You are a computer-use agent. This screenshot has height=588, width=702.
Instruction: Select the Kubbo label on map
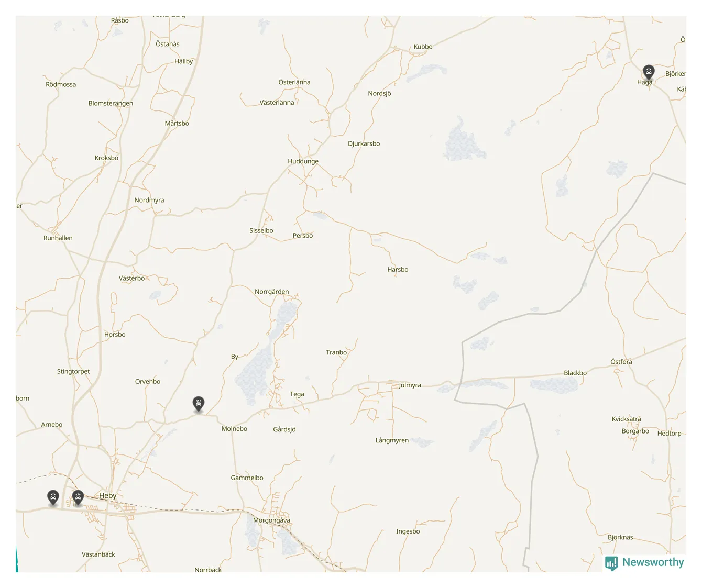[423, 47]
